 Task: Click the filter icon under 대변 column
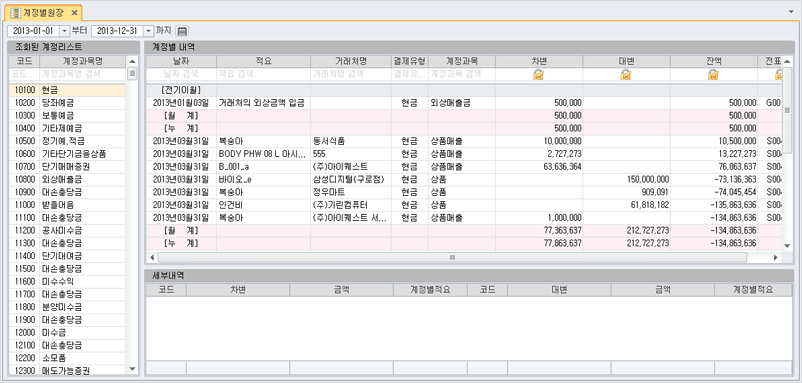626,75
